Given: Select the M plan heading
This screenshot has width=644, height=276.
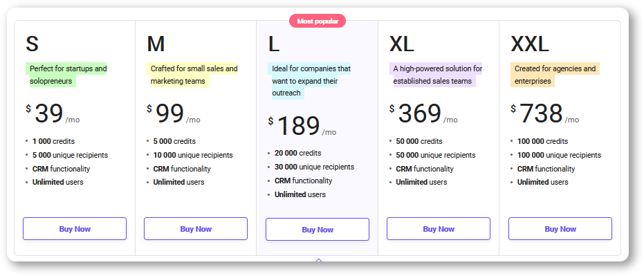Looking at the screenshot, I should pos(156,44).
